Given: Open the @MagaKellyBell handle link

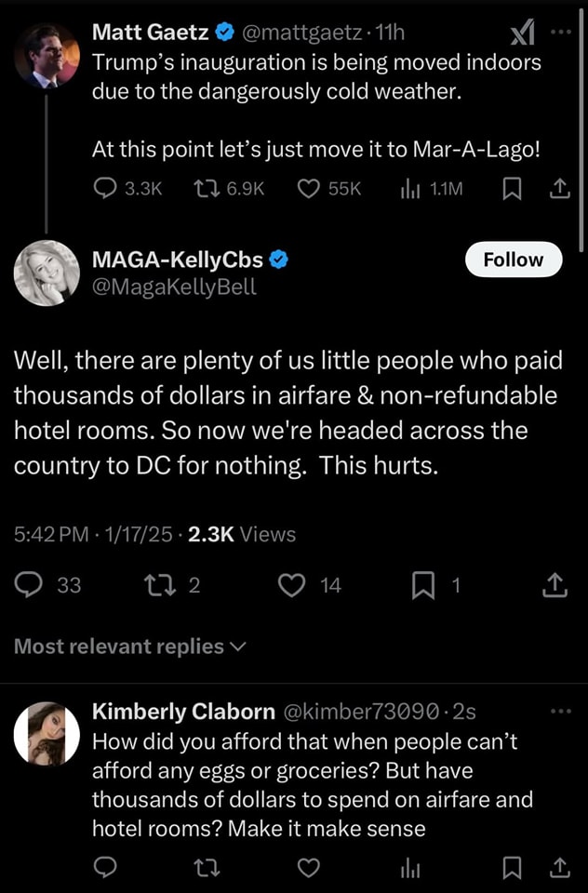Looking at the screenshot, I should 174,287.
